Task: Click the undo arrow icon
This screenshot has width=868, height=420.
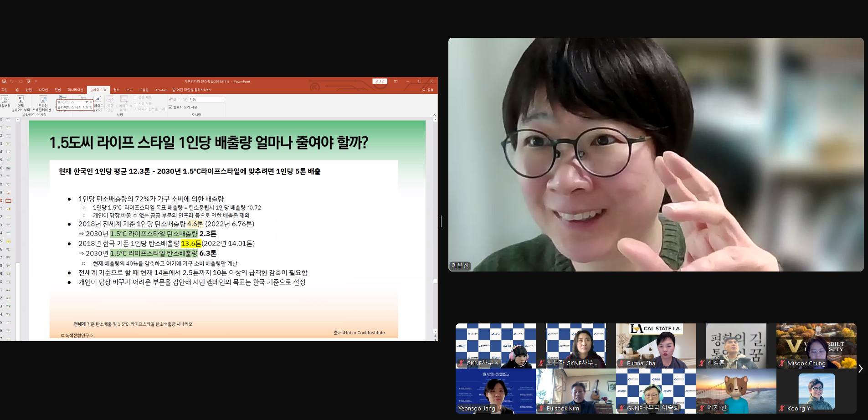Action: coord(12,82)
